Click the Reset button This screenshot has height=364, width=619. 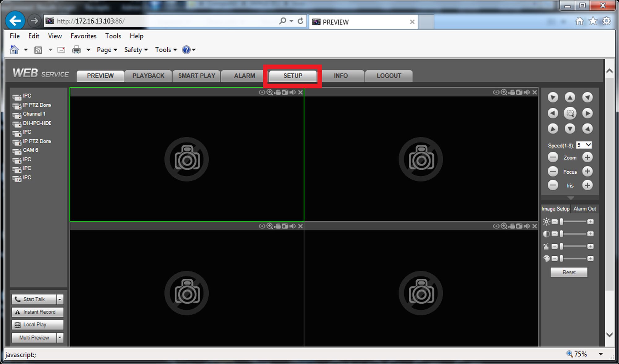tap(569, 272)
